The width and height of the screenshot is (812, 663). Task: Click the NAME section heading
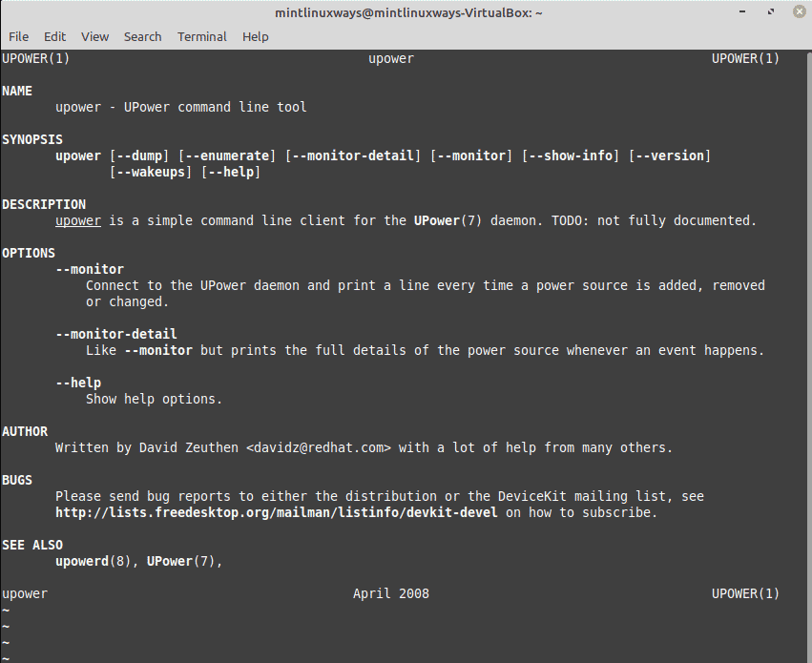[x=17, y=91]
